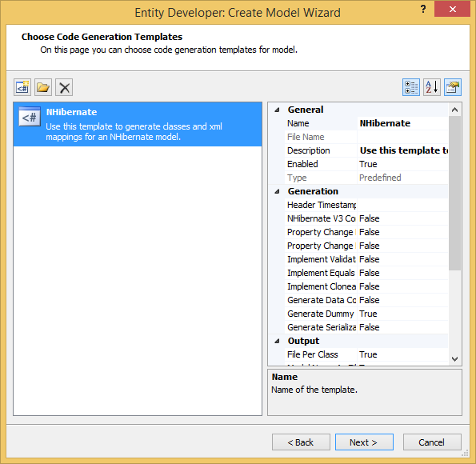Collapse the General category

pos(277,110)
